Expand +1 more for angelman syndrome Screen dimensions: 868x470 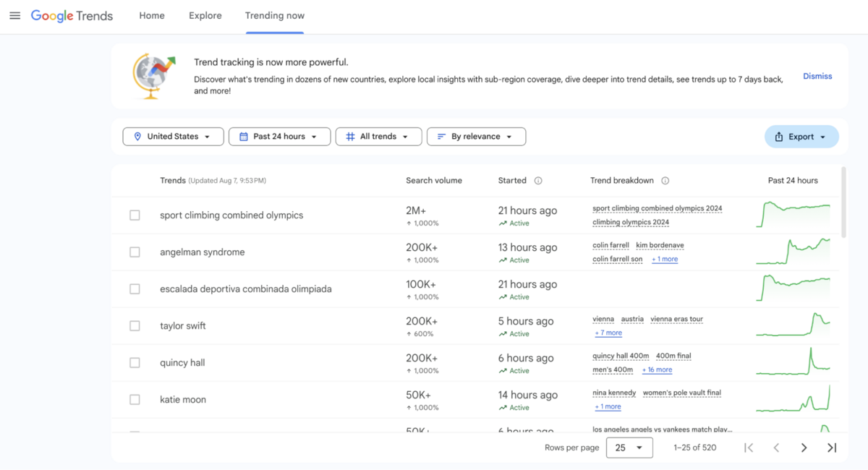665,259
